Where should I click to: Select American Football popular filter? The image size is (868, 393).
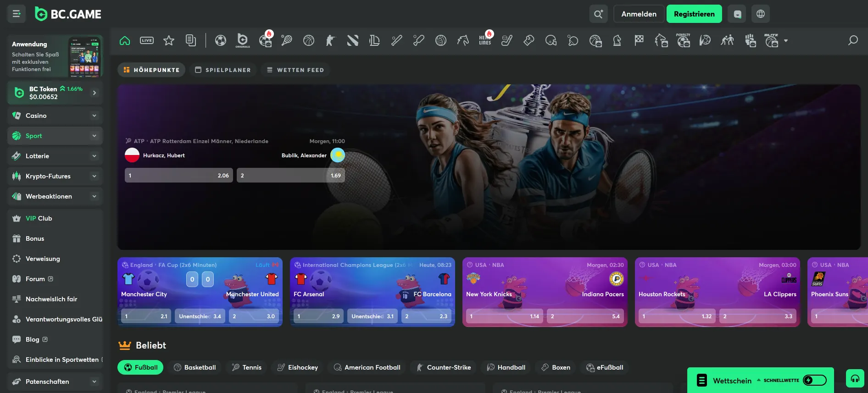[x=367, y=367]
